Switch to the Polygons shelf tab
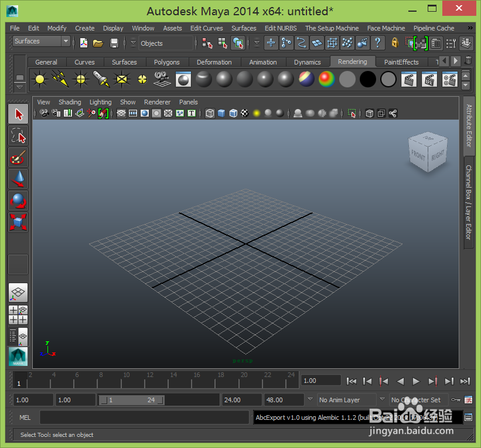 point(166,62)
